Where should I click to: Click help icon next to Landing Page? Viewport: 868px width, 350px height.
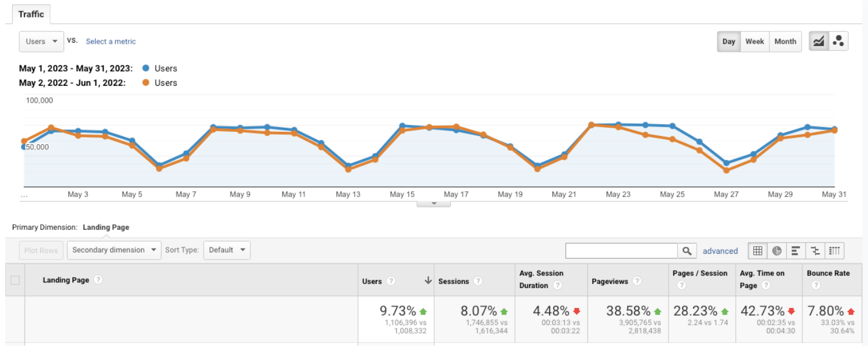pyautogui.click(x=99, y=280)
